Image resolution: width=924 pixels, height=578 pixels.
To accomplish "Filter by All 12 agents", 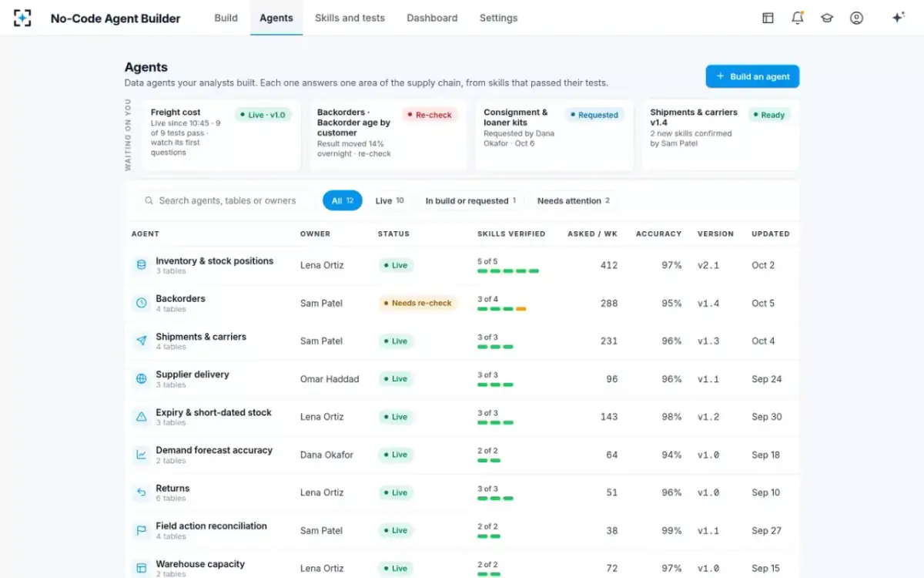I will tap(343, 200).
